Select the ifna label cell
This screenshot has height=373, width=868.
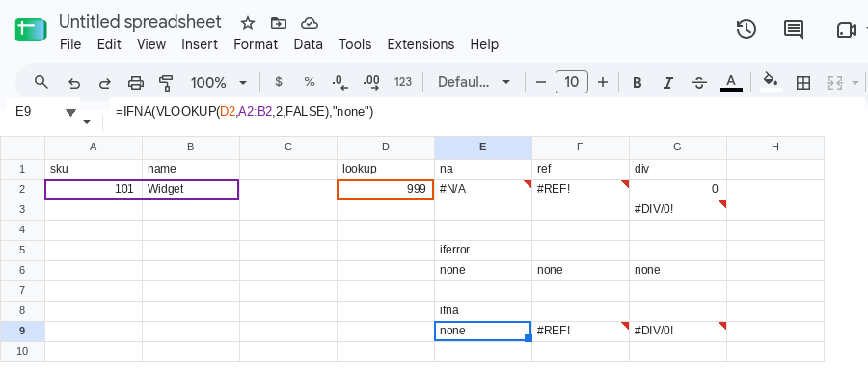483,311
